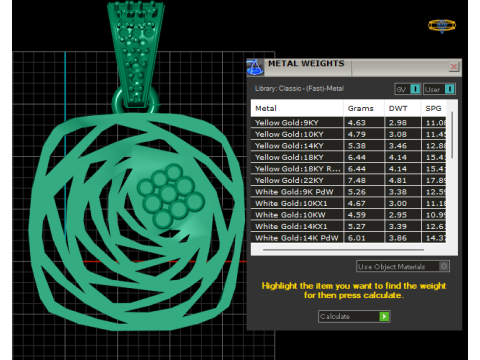Image resolution: width=480 pixels, height=360 pixels.
Task: Select the Yellow Gold:10KY row
Action: 349,134
